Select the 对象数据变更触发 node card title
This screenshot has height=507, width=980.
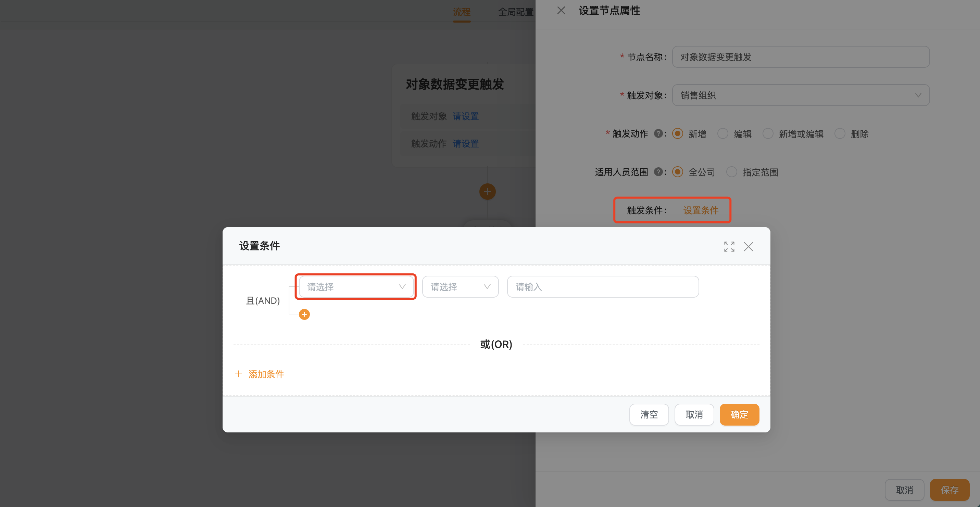pos(455,84)
